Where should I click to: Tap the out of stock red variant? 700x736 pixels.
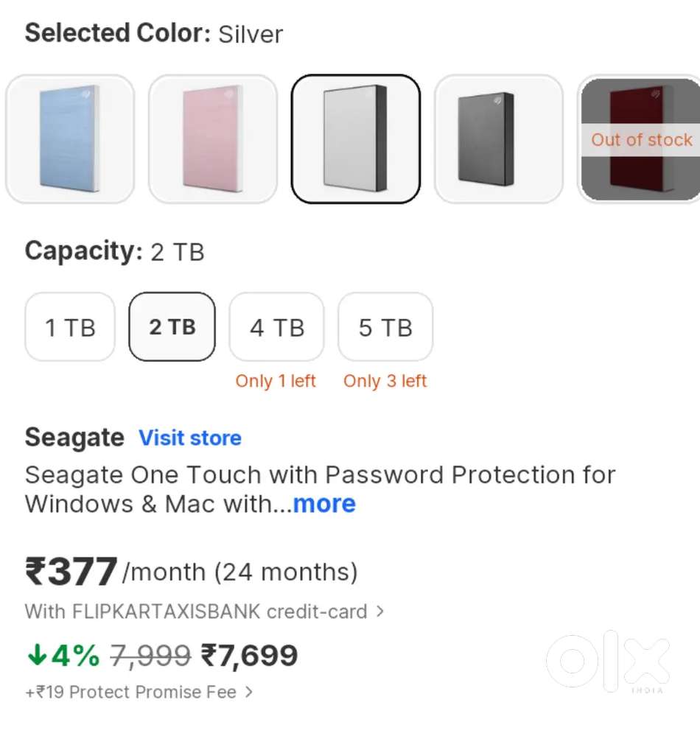(640, 139)
